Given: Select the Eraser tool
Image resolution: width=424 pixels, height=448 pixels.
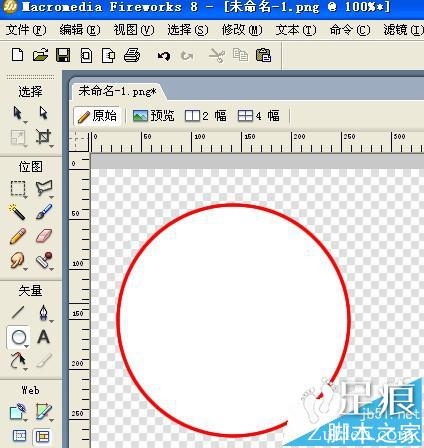Looking at the screenshot, I should (x=44, y=235).
